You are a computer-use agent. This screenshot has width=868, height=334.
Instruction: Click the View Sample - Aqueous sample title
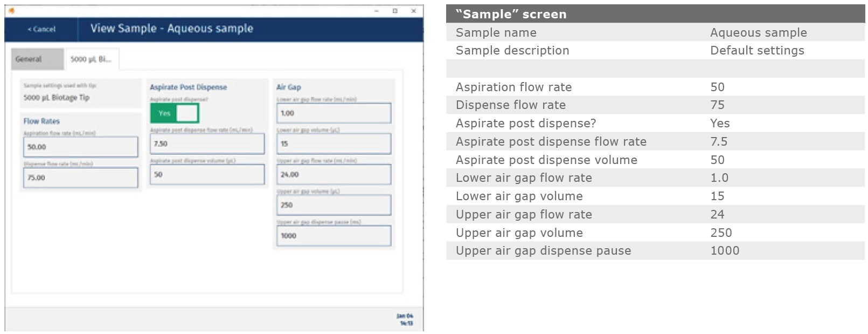171,29
